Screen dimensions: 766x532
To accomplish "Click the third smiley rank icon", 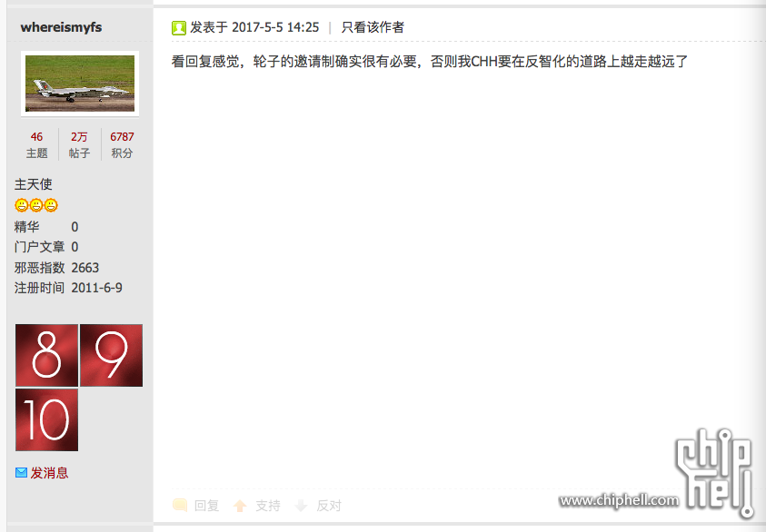I will [x=51, y=205].
